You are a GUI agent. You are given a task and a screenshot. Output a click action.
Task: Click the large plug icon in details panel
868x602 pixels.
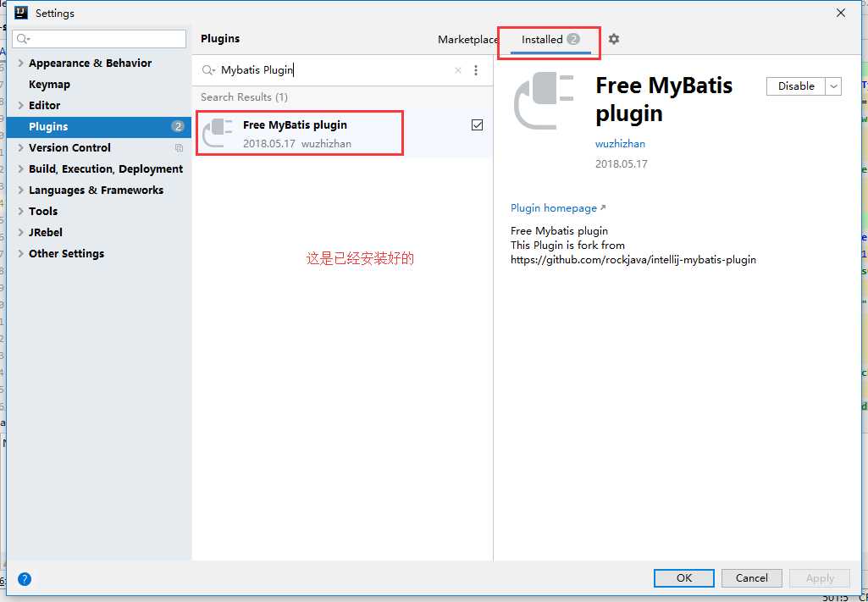pos(545,102)
